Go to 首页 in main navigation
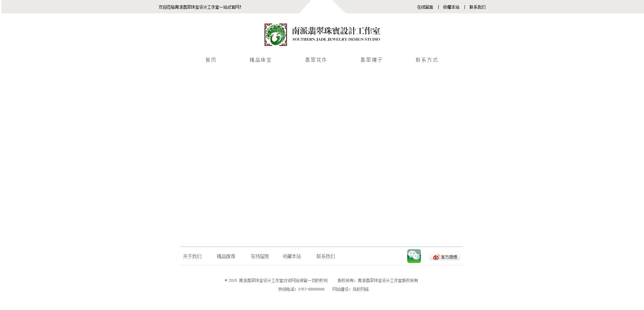This screenshot has width=644, height=310. click(211, 60)
